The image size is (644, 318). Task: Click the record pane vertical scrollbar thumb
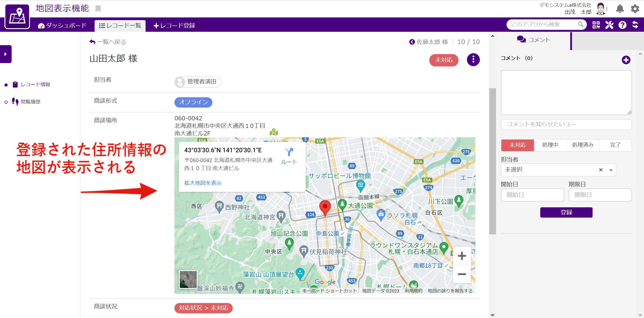pyautogui.click(x=492, y=161)
